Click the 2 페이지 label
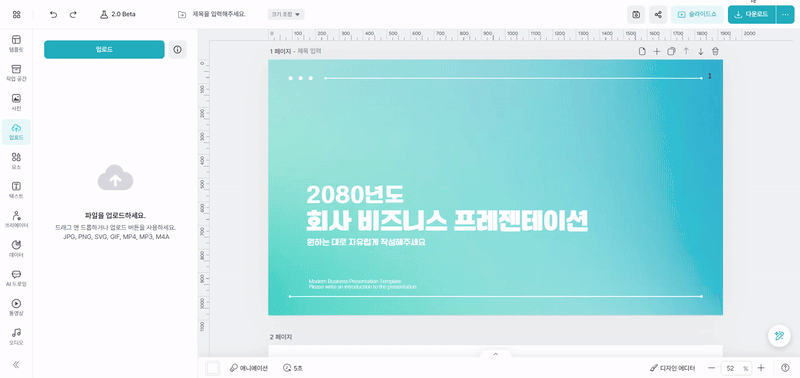 pos(281,337)
